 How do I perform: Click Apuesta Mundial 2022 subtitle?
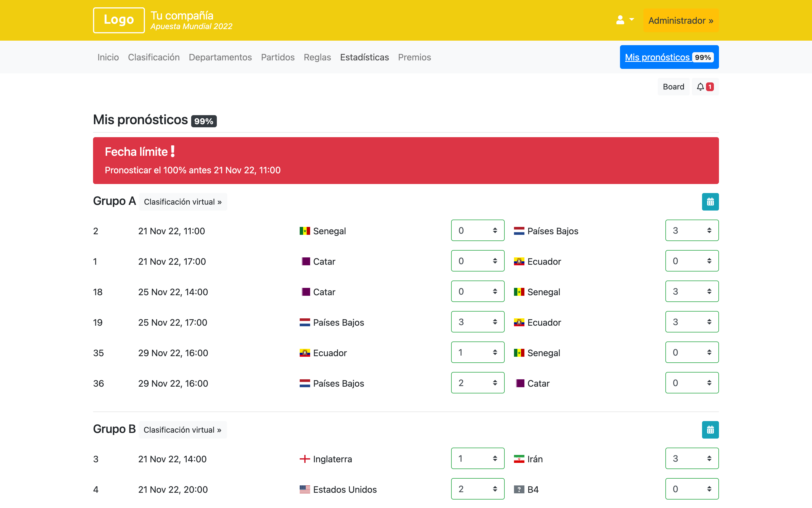pos(191,26)
